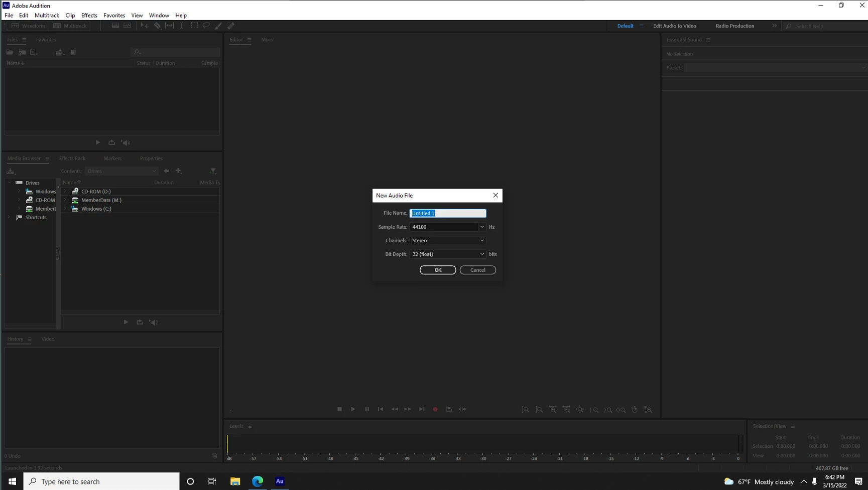Click the Play button in Editor transport
Image resolution: width=868 pixels, height=490 pixels.
353,409
